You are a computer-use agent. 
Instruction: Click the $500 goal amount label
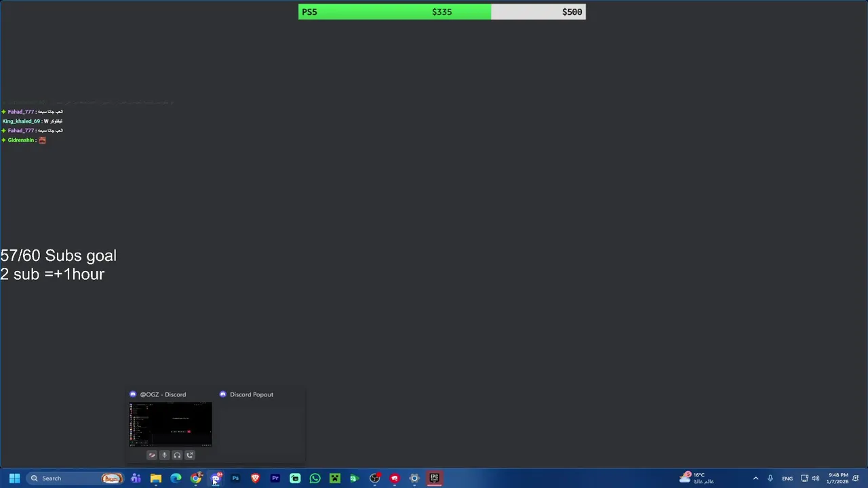click(x=572, y=12)
